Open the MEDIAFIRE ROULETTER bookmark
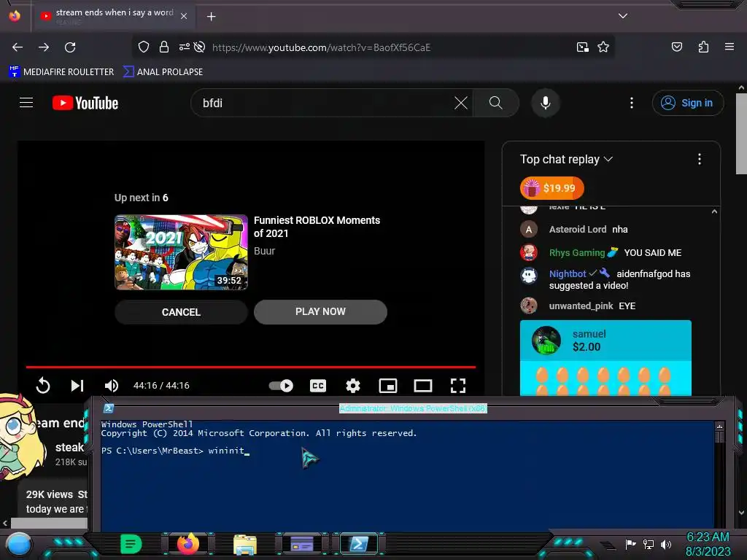Screen dimensions: 747x560 coord(61,72)
